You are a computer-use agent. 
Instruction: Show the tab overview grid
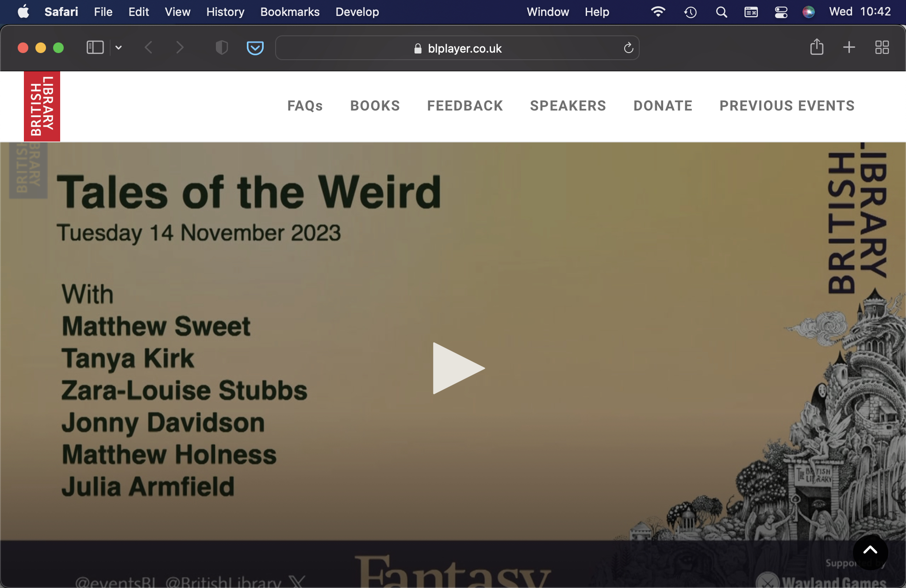click(882, 47)
